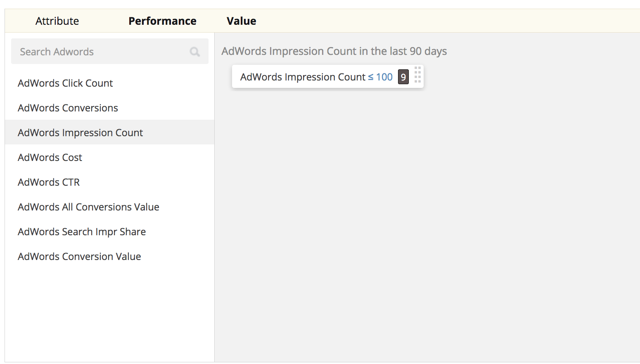The height and width of the screenshot is (364, 640).
Task: Select AdWords Impression Count in list
Action: tap(109, 132)
